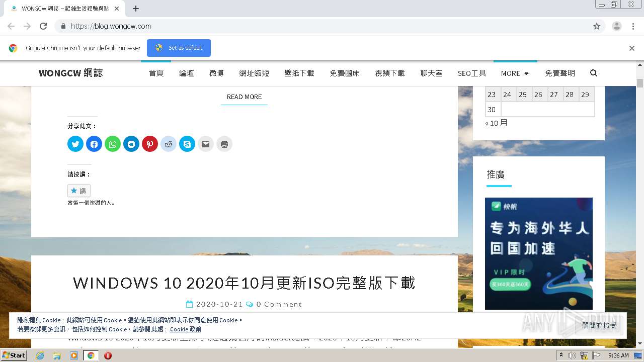Share post by email icon

(206, 144)
